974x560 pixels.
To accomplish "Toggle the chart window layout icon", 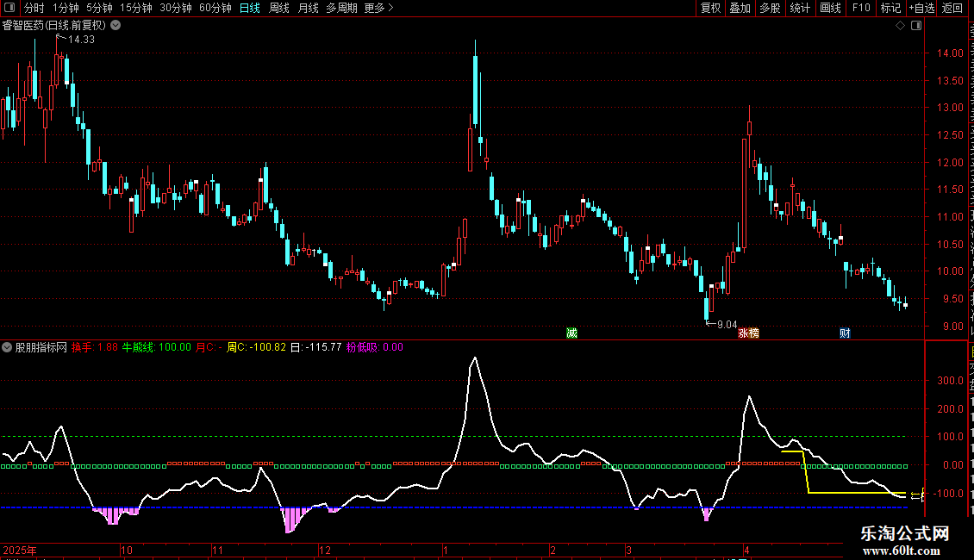I will pos(916,26).
